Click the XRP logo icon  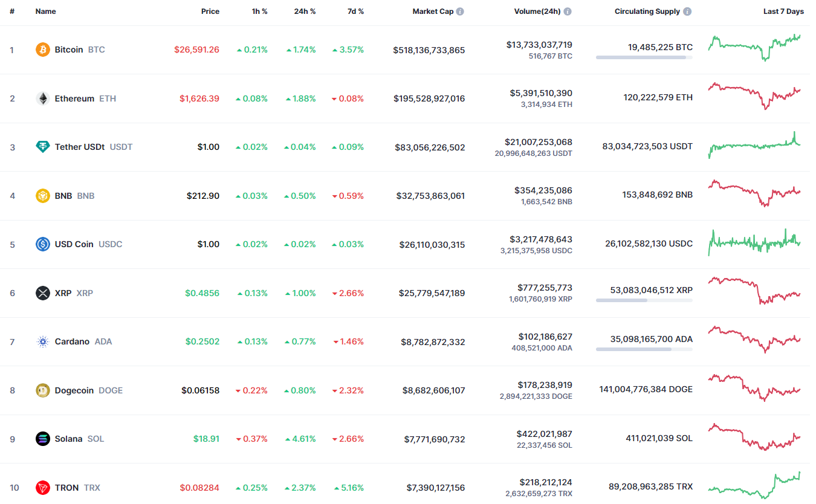pos(43,293)
